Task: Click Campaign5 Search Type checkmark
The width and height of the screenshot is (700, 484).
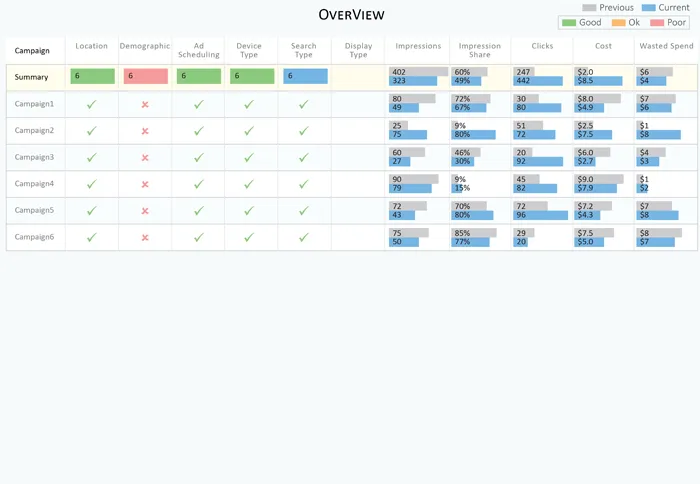Action: (x=304, y=210)
